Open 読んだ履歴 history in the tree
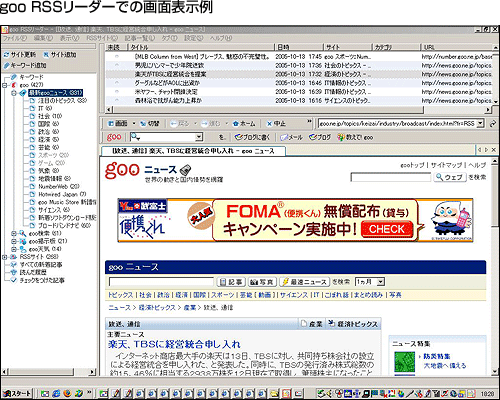Viewport: 500px width, 400px height. tap(33, 272)
